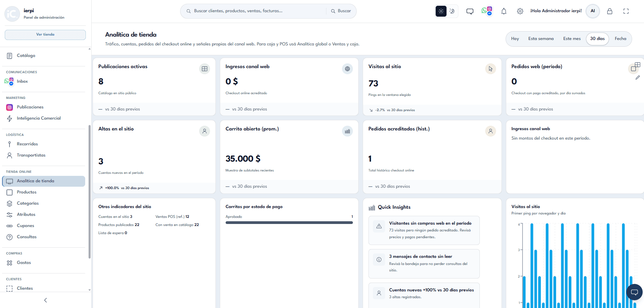Open Consultas in the sidebar

click(44, 237)
